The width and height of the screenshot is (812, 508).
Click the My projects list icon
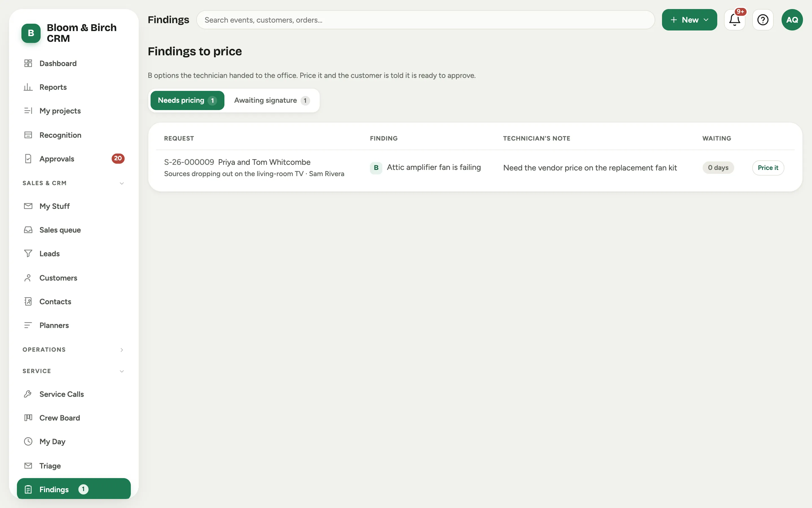pyautogui.click(x=28, y=111)
